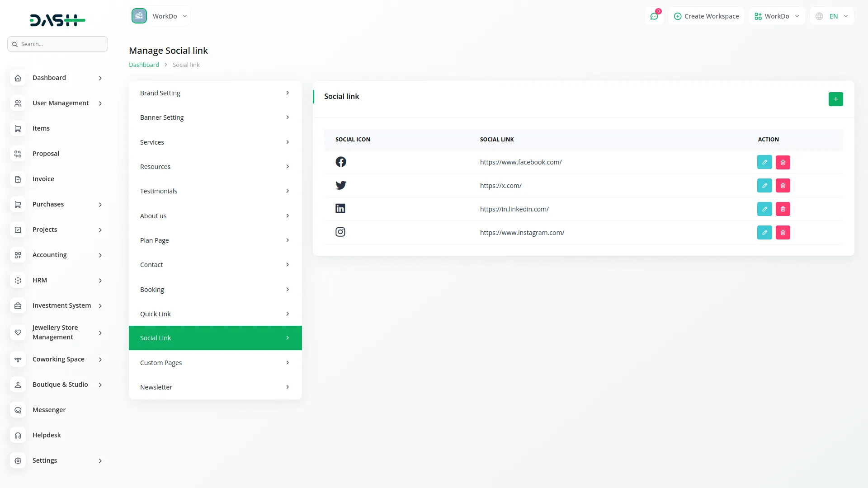Open the messages chat icon in the header

[654, 16]
